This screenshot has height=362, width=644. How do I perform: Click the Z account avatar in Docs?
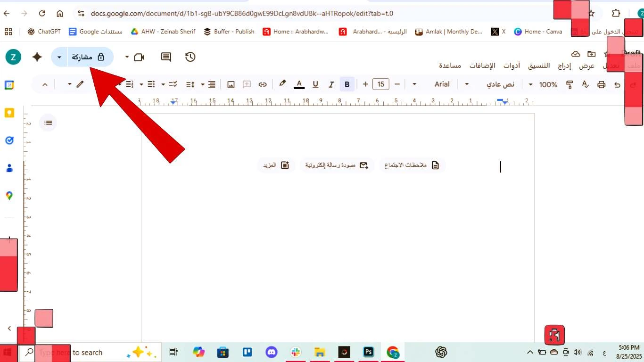coord(13,57)
